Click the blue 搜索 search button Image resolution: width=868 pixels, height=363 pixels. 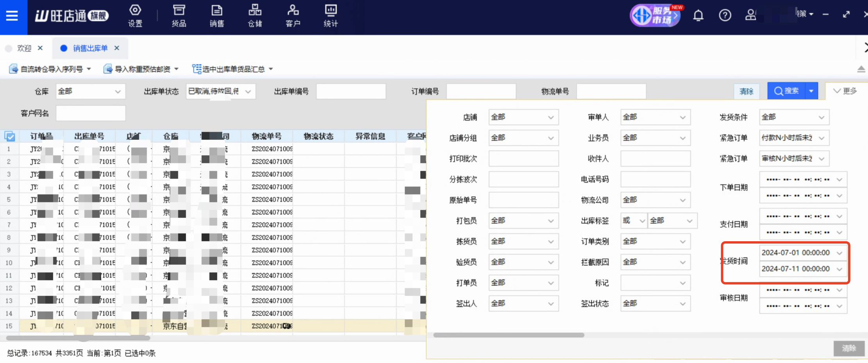(x=786, y=91)
